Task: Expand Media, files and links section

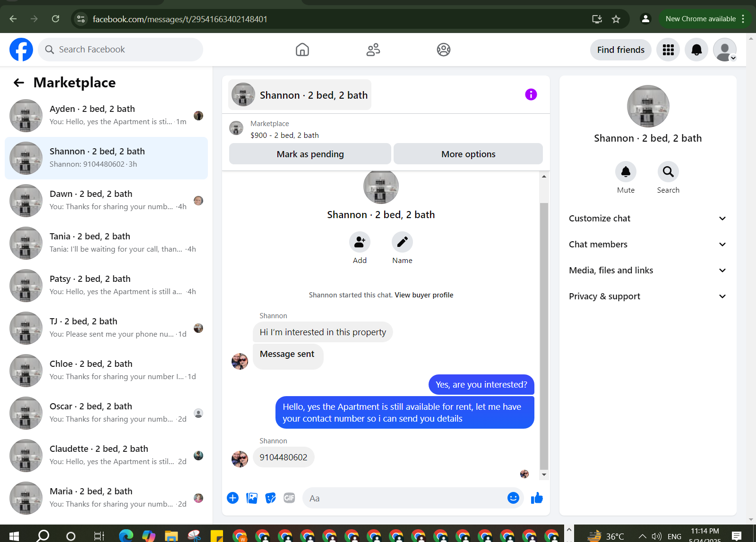Action: point(647,271)
